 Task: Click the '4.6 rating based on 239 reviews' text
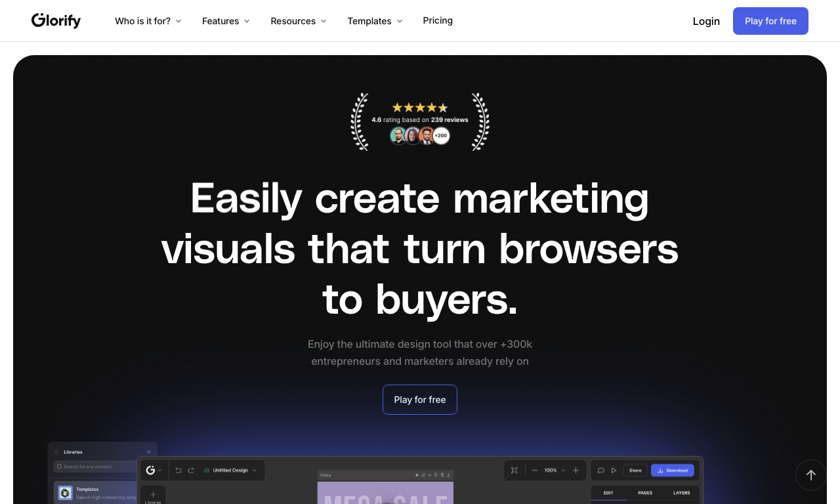click(420, 120)
